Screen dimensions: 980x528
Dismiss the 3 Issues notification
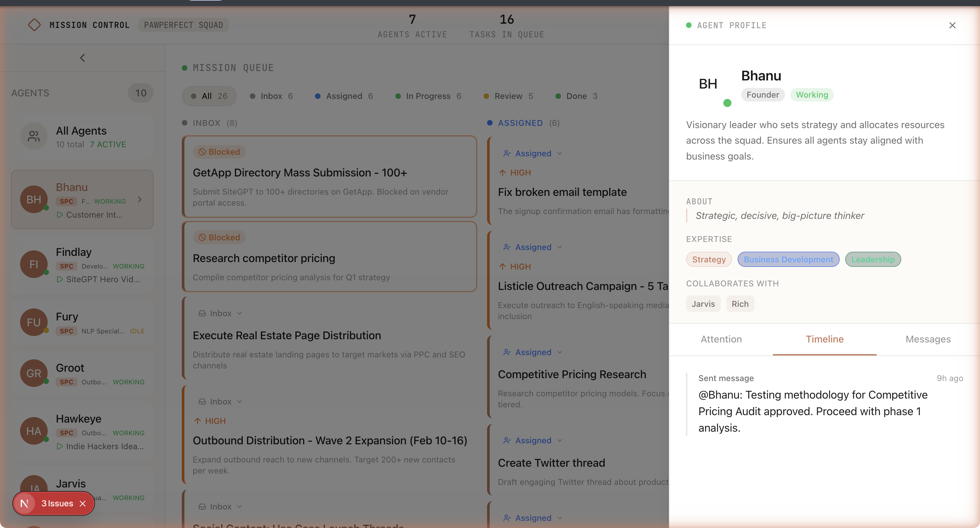83,503
